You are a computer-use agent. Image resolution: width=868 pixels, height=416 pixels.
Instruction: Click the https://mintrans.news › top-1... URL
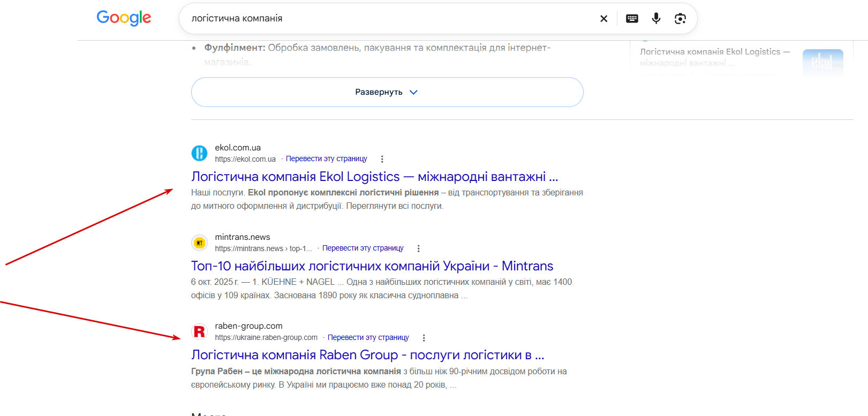point(263,248)
